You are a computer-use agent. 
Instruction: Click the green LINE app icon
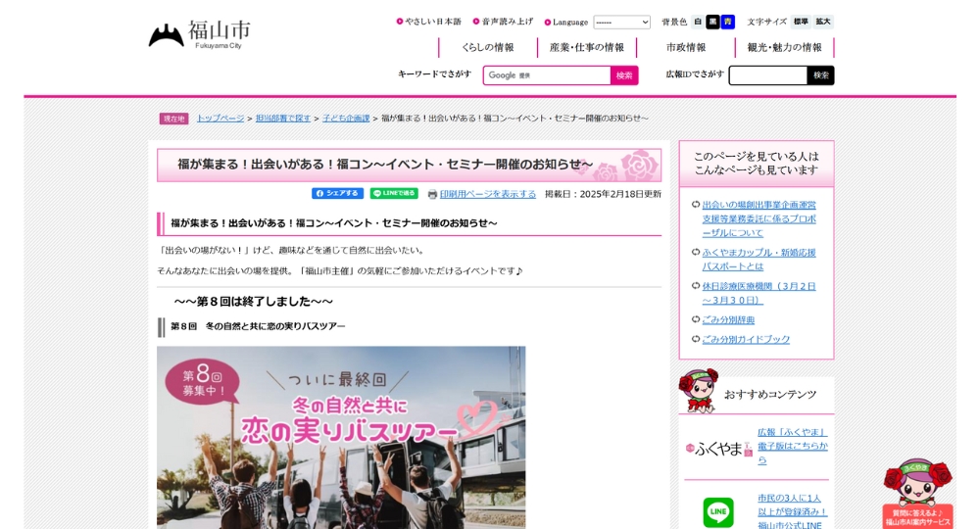tap(718, 512)
